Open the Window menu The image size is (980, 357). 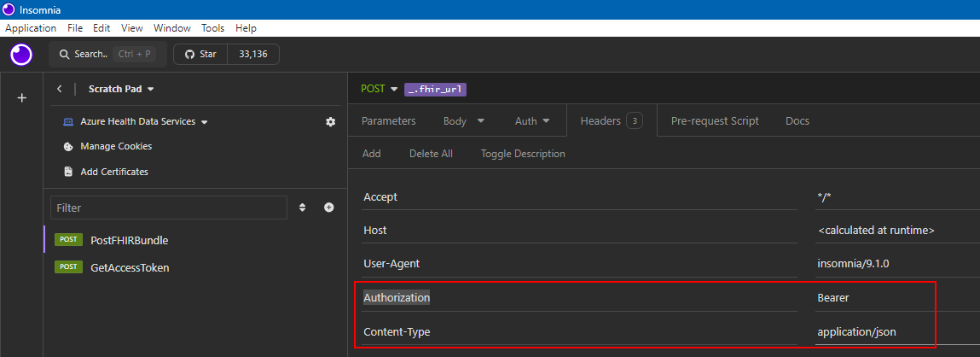[x=172, y=28]
